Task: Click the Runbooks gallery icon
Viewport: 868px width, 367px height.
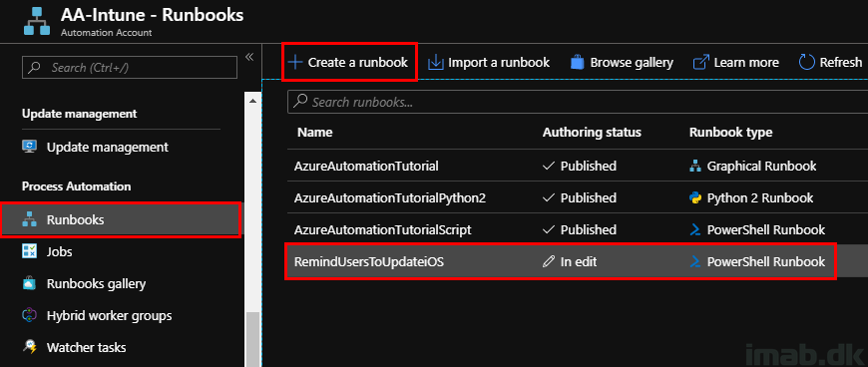Action: [29, 284]
